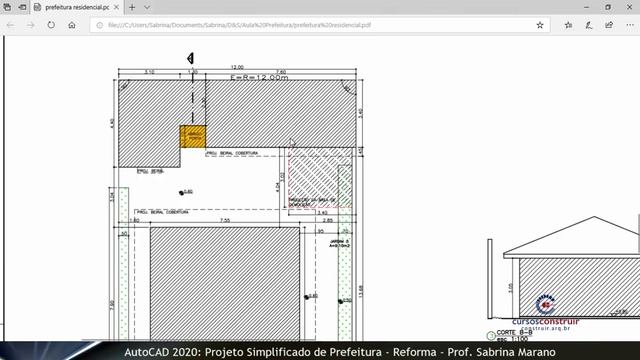
Task: Click the CORTE B-B section label
Action: tap(514, 333)
